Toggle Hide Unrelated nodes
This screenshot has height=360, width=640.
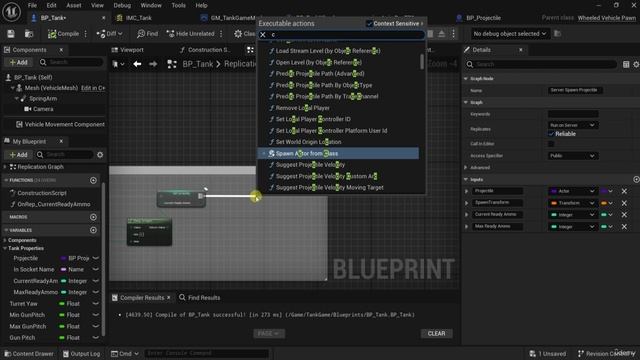[190, 34]
